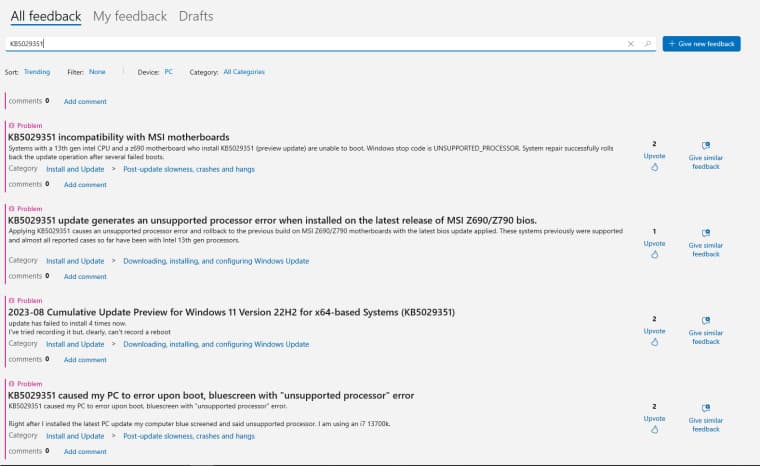Screen dimensions: 760x466
Task: Open the KB5029351 incompatibility with MSI motherboards title
Action: click(x=119, y=137)
